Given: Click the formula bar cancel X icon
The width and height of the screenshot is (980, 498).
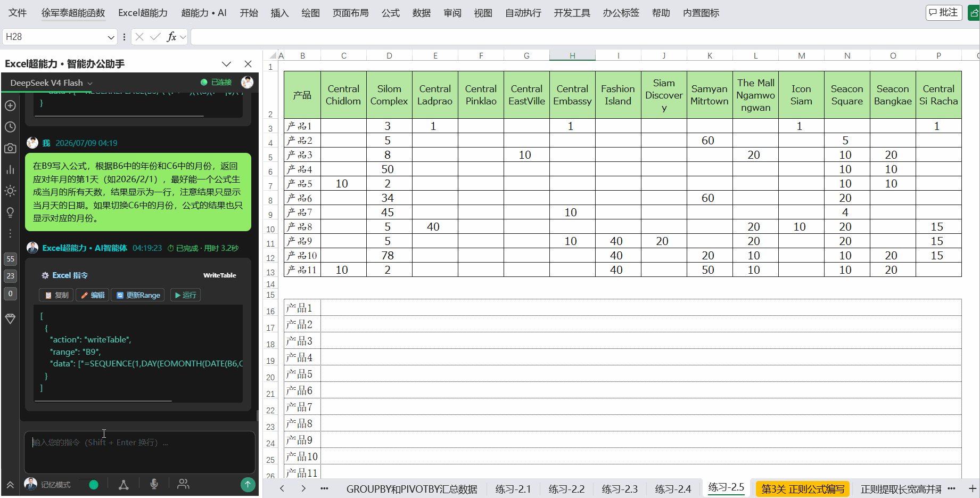Looking at the screenshot, I should [139, 37].
